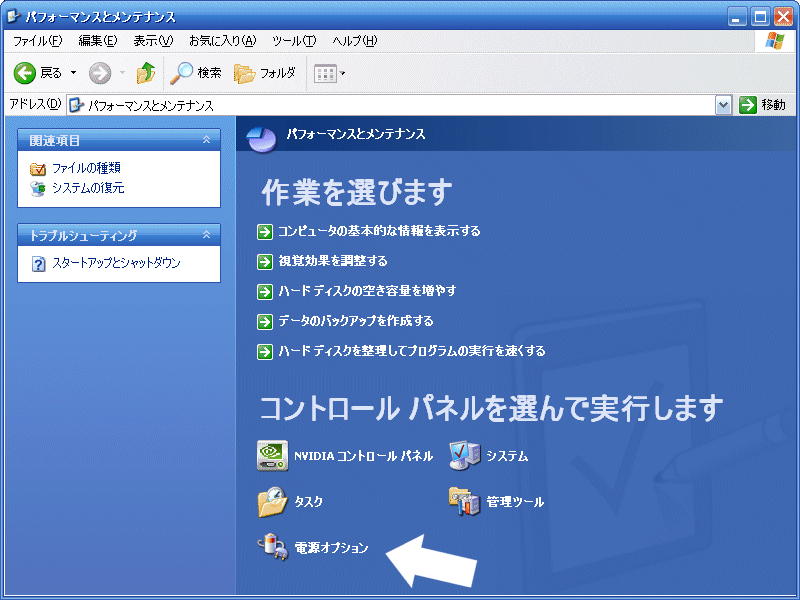
Task: Collapse the トラブルシューティング panel chevron
Action: 206,235
